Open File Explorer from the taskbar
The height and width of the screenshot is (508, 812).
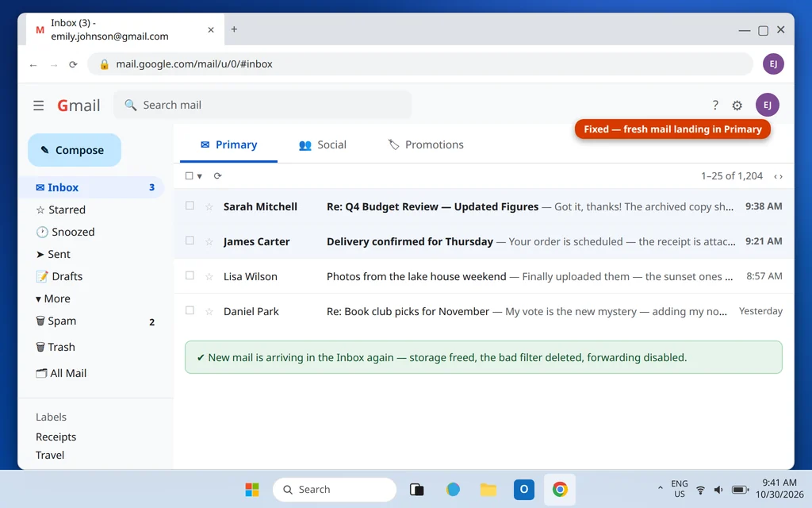point(488,489)
